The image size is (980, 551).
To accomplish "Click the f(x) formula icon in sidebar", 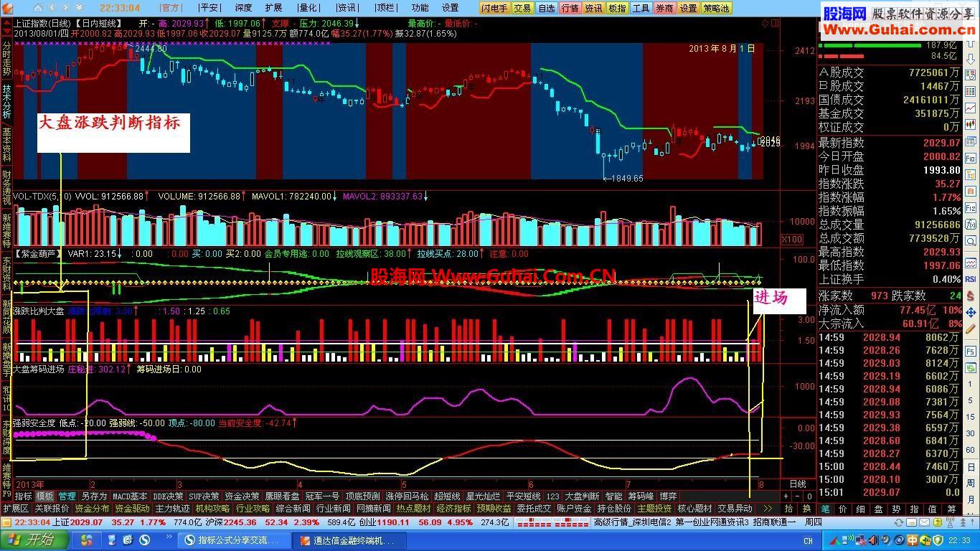I will [x=971, y=225].
